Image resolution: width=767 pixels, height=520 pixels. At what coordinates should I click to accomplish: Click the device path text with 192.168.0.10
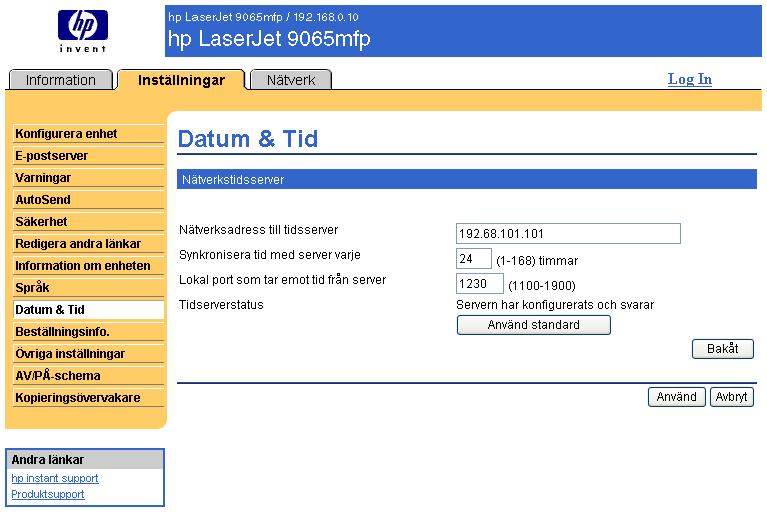[263, 17]
